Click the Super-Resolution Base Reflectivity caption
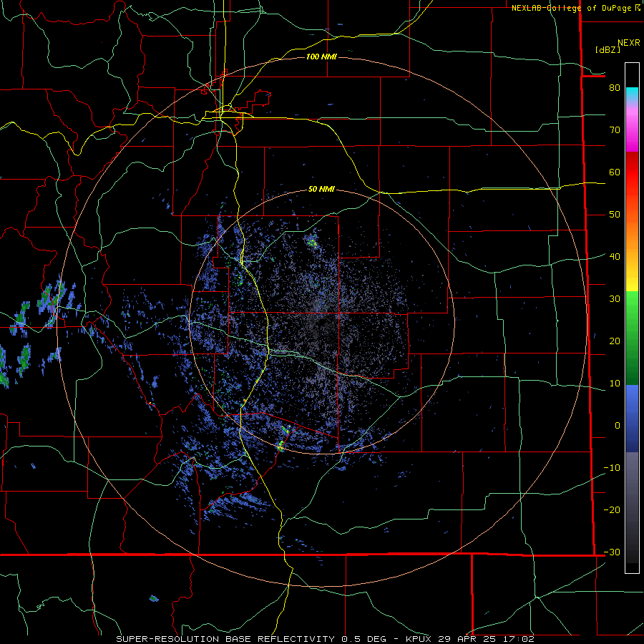Image resolution: width=644 pixels, height=644 pixels. pyautogui.click(x=326, y=639)
